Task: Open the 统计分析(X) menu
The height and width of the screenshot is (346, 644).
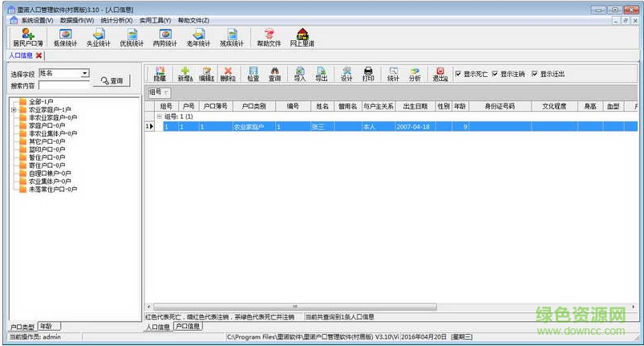Action: point(116,20)
